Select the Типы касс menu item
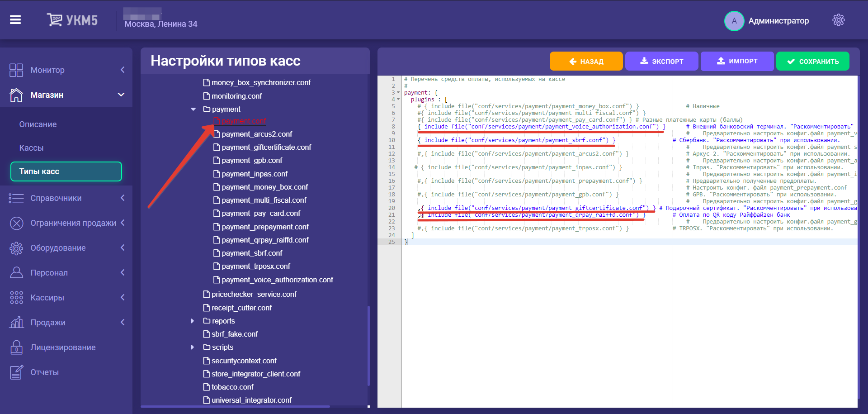The width and height of the screenshot is (868, 414). click(x=66, y=171)
